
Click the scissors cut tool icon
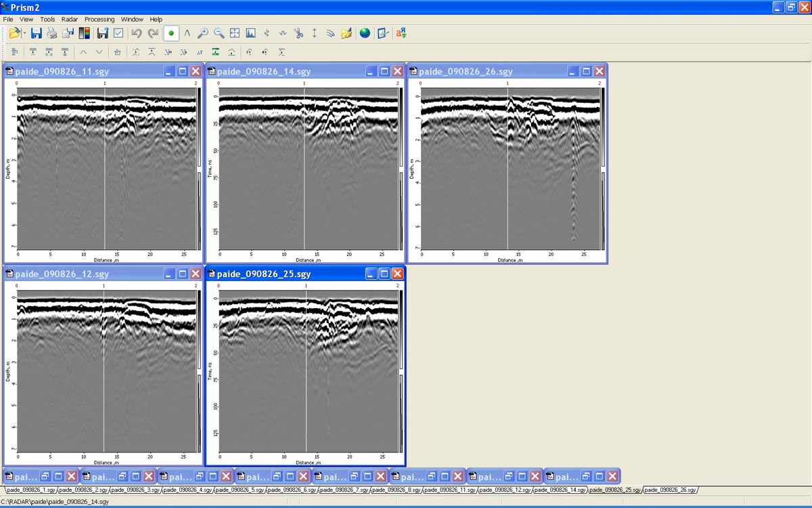[298, 33]
